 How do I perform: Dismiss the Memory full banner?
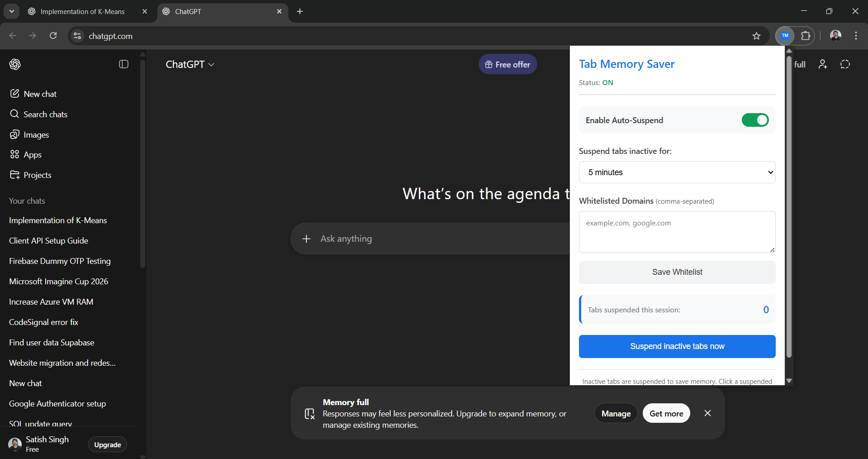pyautogui.click(x=707, y=413)
